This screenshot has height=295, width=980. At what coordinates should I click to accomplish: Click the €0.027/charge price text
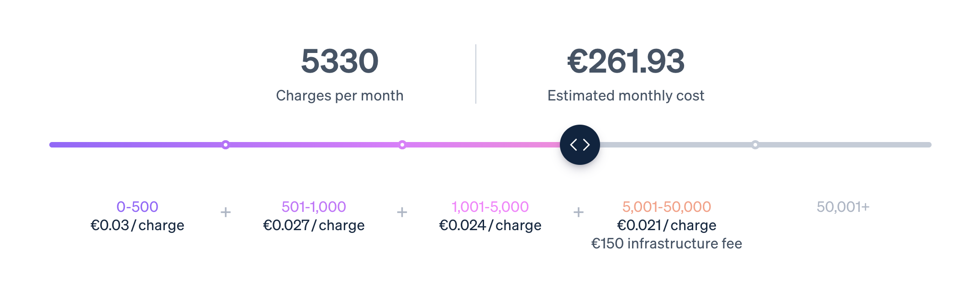[314, 225]
